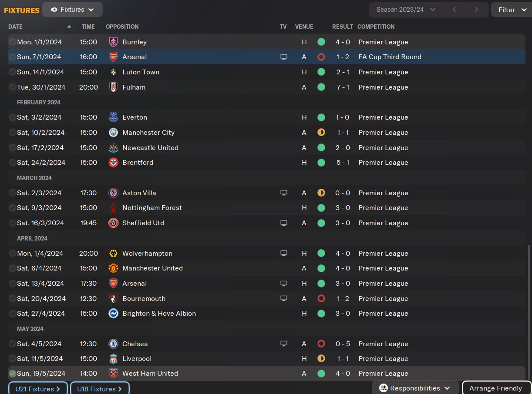
Task: Click the West Ham United crest icon
Action: pyautogui.click(x=113, y=374)
